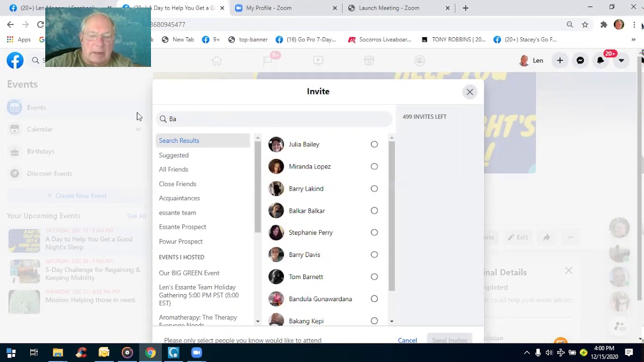Viewport: 644px width, 362px height.
Task: Open the Chrome three-dot menu
Action: tap(634, 25)
